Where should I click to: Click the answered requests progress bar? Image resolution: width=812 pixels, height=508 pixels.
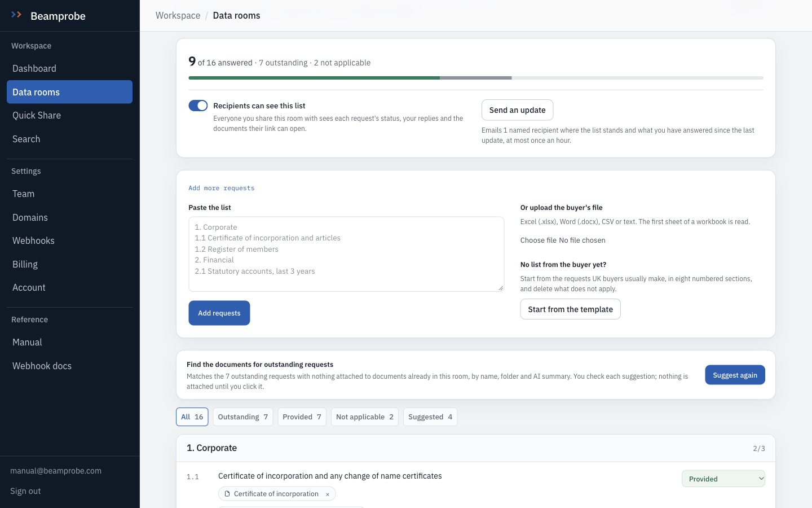point(476,78)
